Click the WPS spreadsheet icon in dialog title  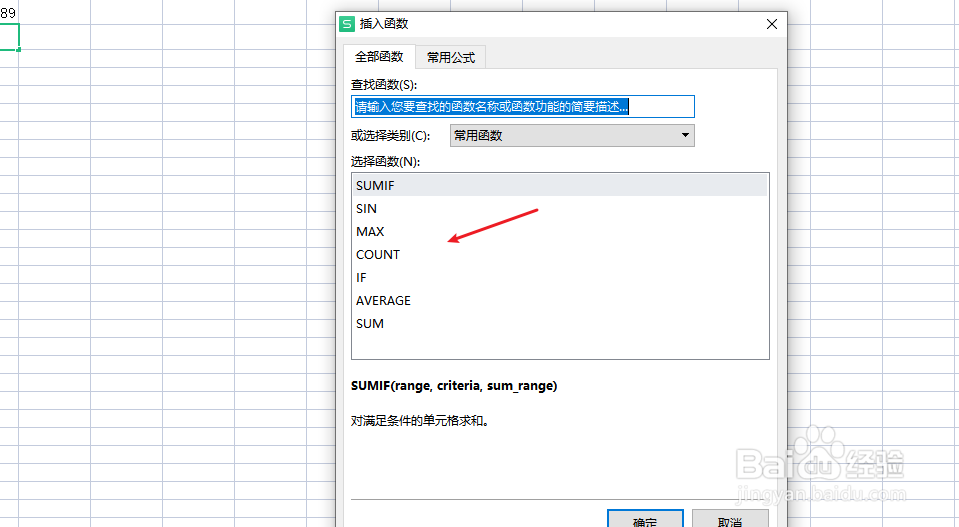click(347, 24)
